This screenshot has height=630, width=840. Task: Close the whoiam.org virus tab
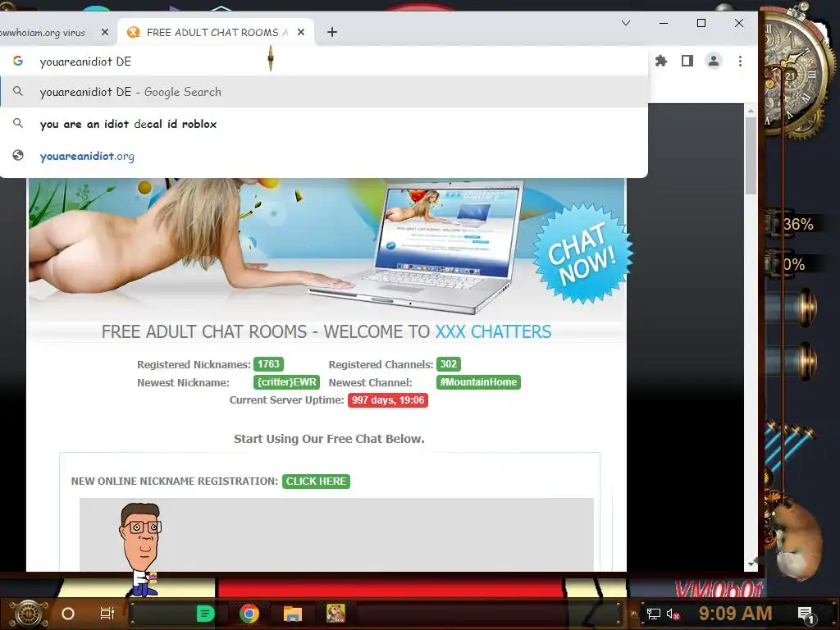(105, 32)
